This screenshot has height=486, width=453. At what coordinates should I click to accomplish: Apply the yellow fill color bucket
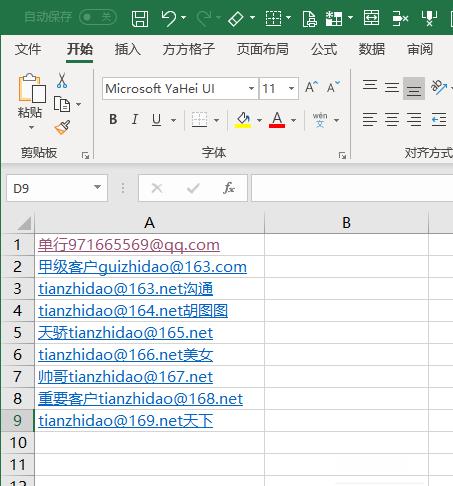[x=243, y=120]
